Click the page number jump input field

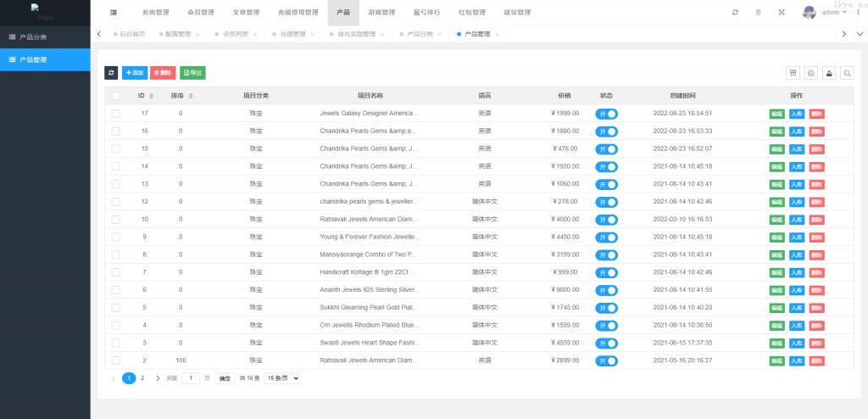(191, 378)
